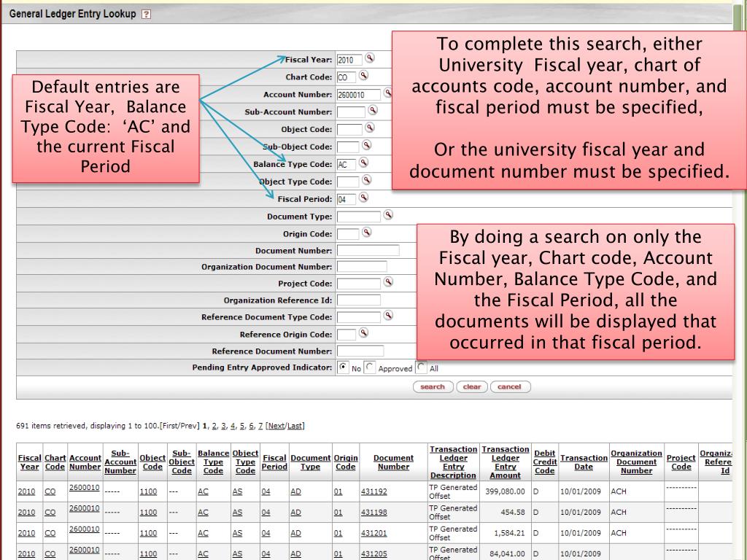Open document number 431192 link

(373, 492)
